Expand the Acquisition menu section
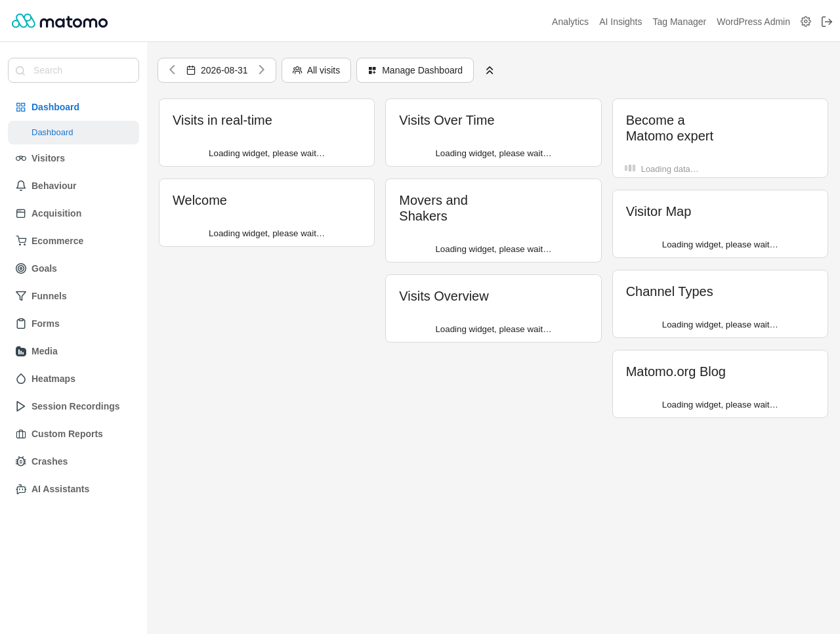This screenshot has height=634, width=840. pyautogui.click(x=73, y=213)
